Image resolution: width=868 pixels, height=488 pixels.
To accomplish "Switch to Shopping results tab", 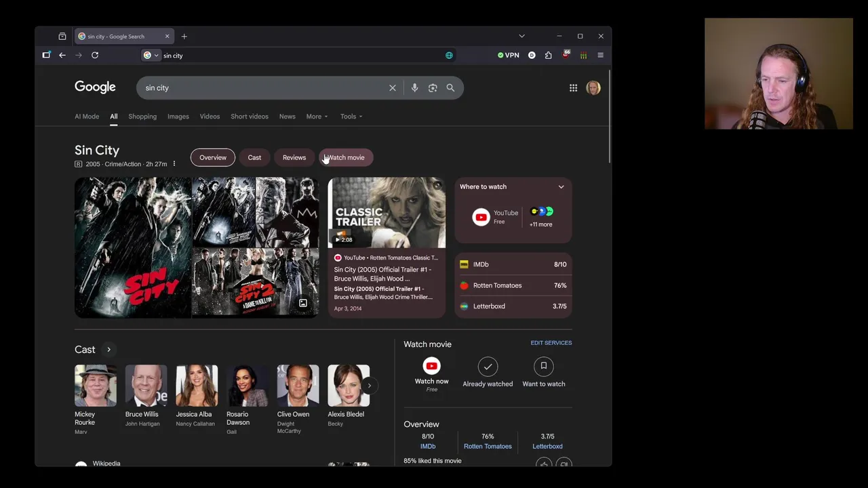I will point(142,117).
